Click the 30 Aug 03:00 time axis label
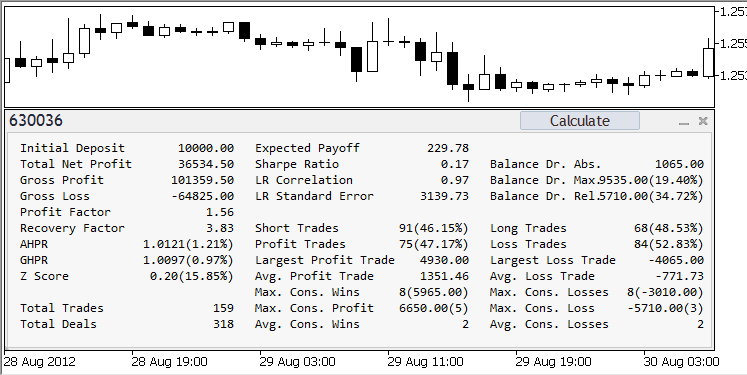 click(681, 362)
